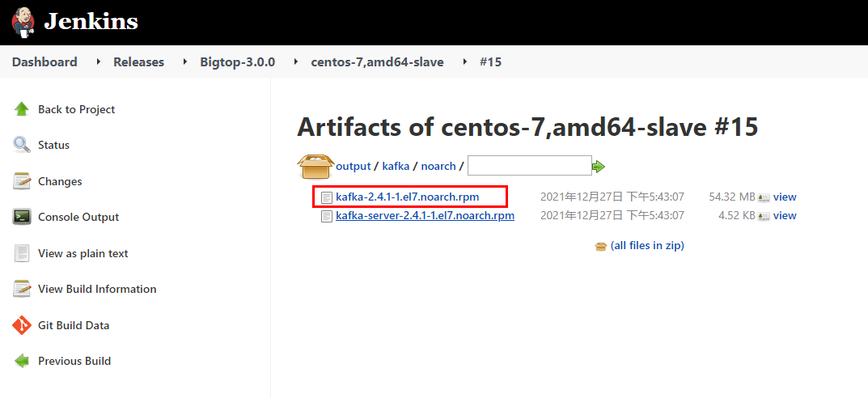The image size is (868, 398).
Task: Click the Console Output terminal icon
Action: (22, 217)
